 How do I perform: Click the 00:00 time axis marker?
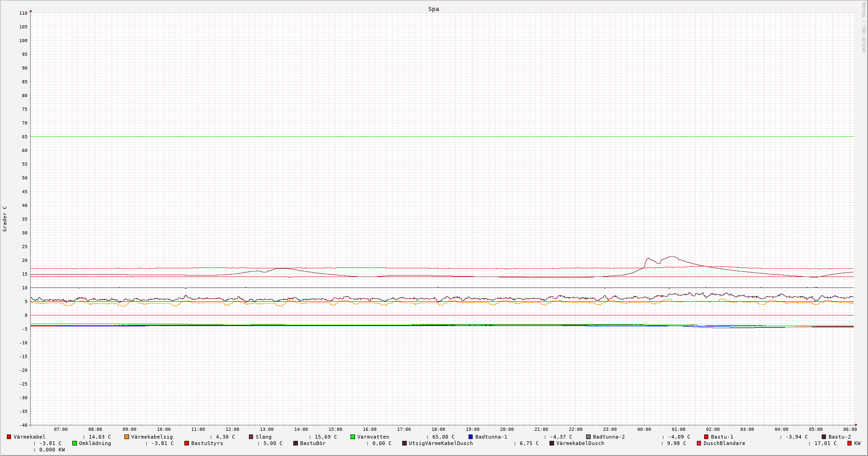tap(644, 429)
